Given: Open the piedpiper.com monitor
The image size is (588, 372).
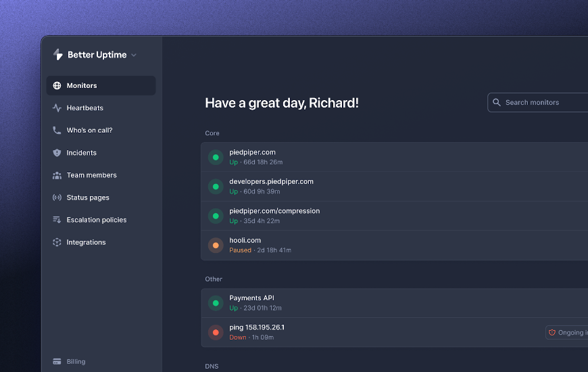Looking at the screenshot, I should (x=395, y=158).
